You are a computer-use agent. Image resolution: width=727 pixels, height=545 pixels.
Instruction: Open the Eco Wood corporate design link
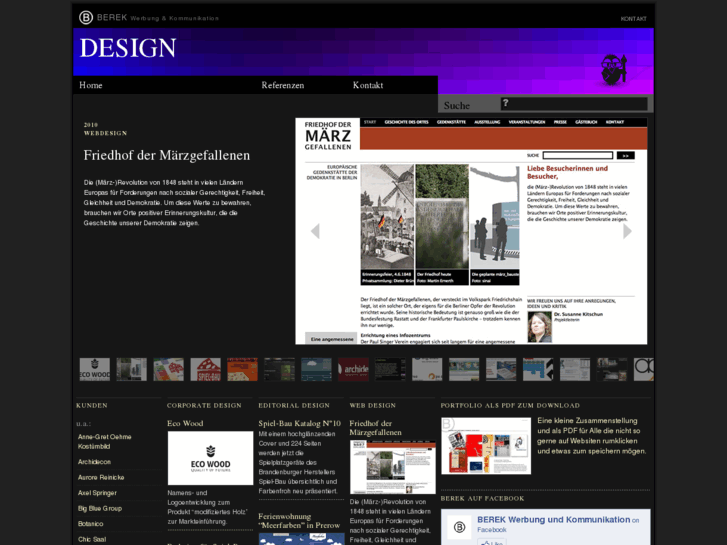pos(185,423)
